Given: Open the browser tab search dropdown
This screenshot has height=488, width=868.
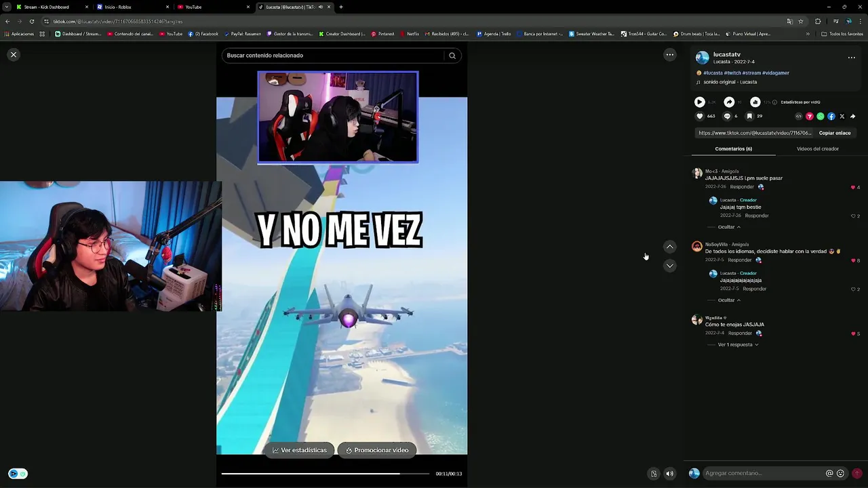Looking at the screenshot, I should [x=6, y=7].
